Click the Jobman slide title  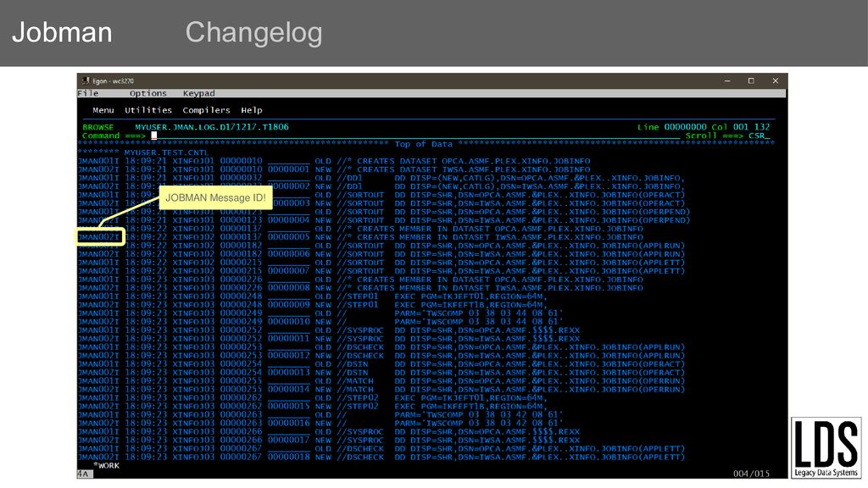point(62,32)
